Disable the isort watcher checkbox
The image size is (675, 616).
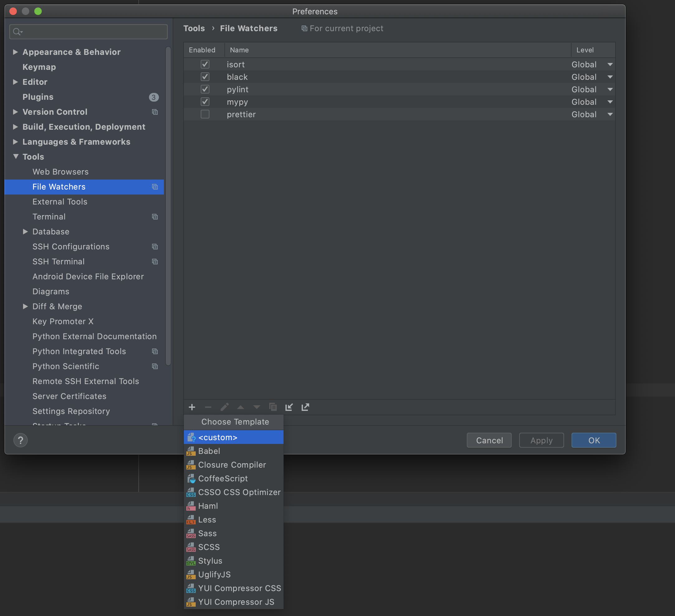(205, 64)
